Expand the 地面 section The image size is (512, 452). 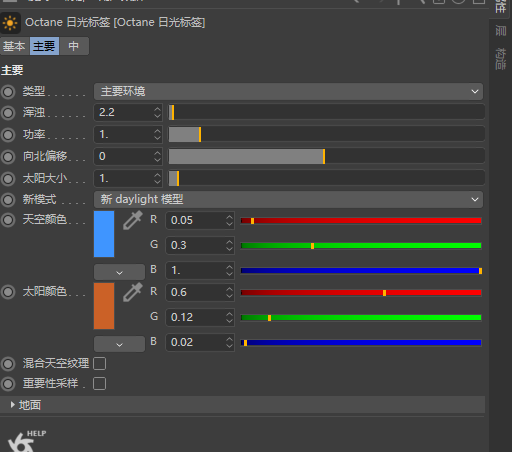pyautogui.click(x=242, y=405)
